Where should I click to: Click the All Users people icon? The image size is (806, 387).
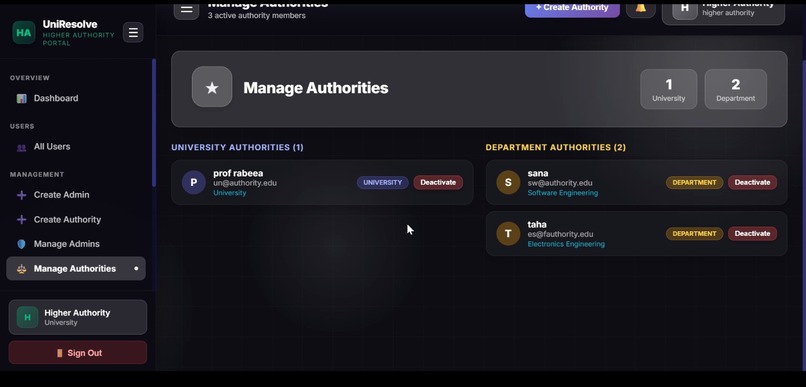click(x=22, y=147)
